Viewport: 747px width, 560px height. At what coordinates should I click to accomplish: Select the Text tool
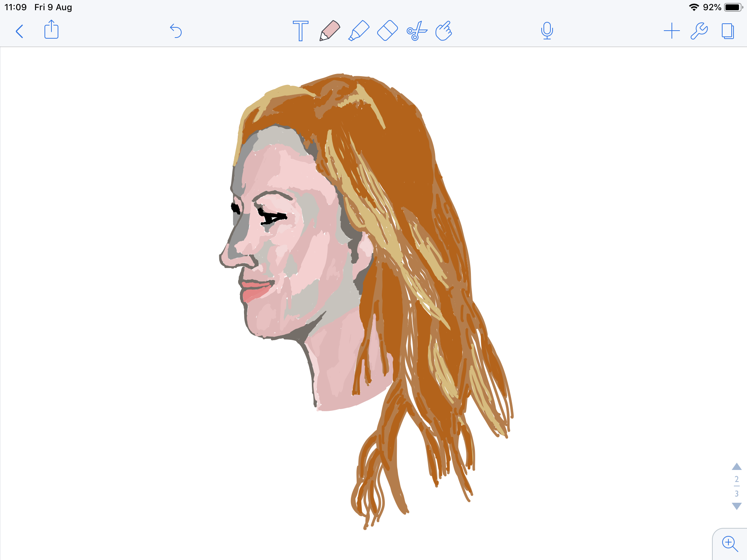(x=301, y=31)
